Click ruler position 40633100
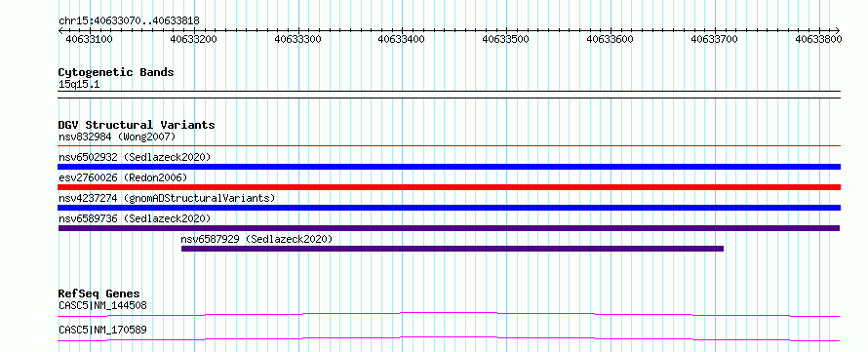 (x=89, y=39)
